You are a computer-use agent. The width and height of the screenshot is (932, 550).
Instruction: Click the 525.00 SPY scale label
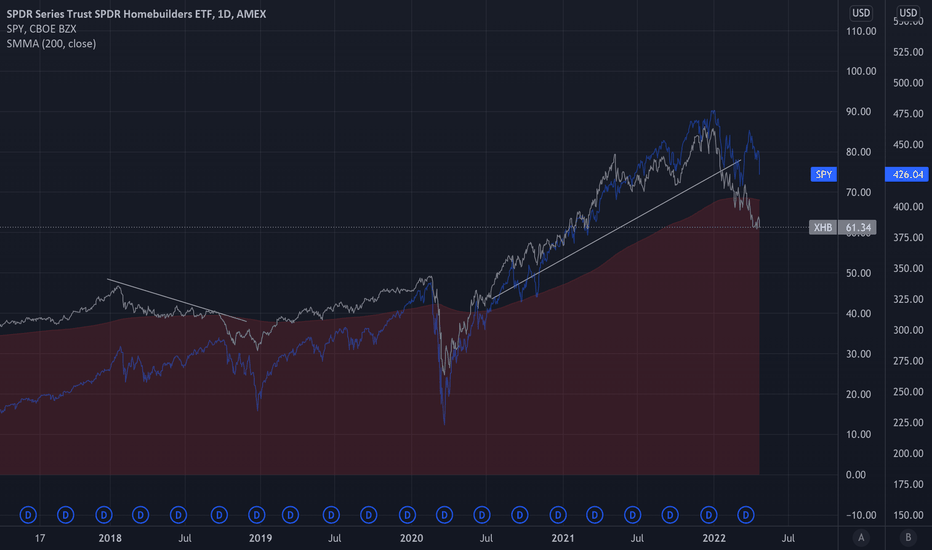click(x=908, y=52)
